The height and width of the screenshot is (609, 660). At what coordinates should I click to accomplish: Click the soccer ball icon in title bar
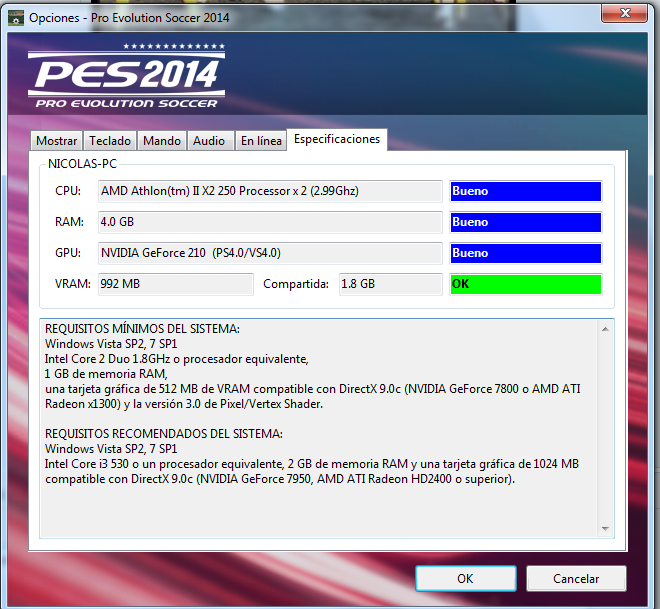pos(15,17)
